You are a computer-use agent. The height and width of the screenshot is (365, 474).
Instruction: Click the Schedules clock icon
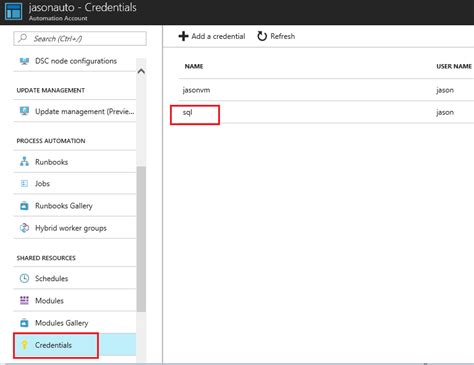[x=24, y=278]
